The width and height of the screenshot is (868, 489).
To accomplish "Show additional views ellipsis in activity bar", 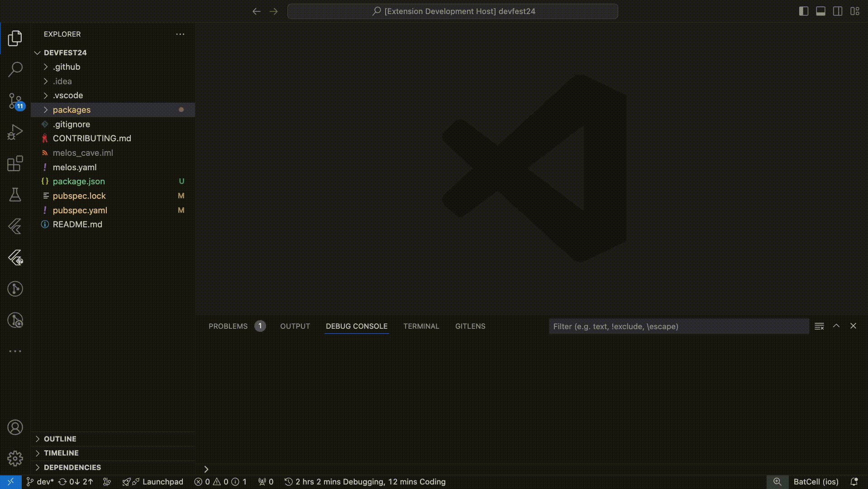I will pos(15,351).
